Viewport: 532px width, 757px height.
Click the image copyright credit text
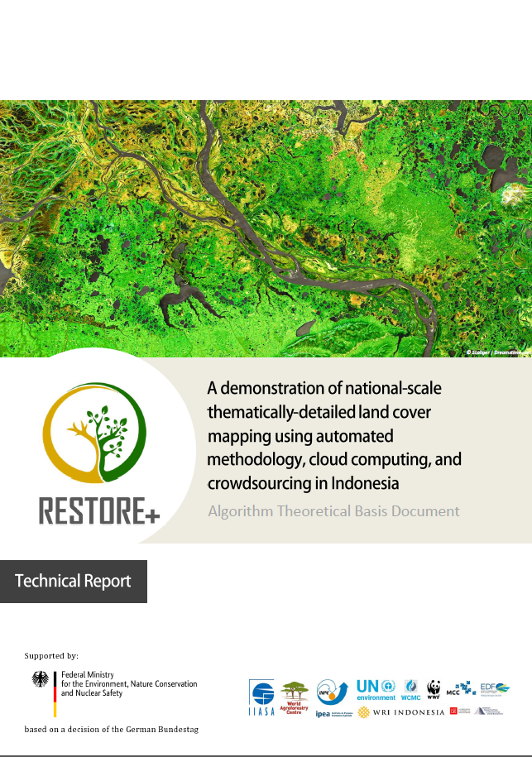496,352
